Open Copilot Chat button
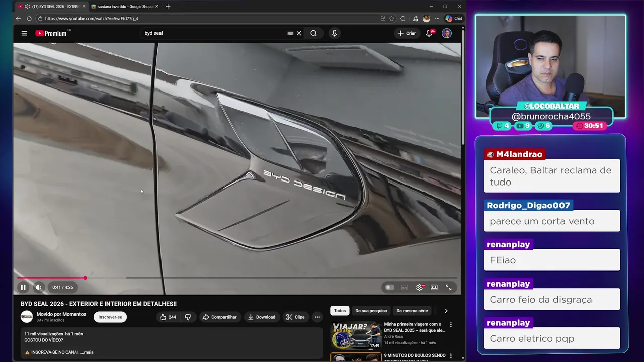644x362 pixels. (x=454, y=19)
